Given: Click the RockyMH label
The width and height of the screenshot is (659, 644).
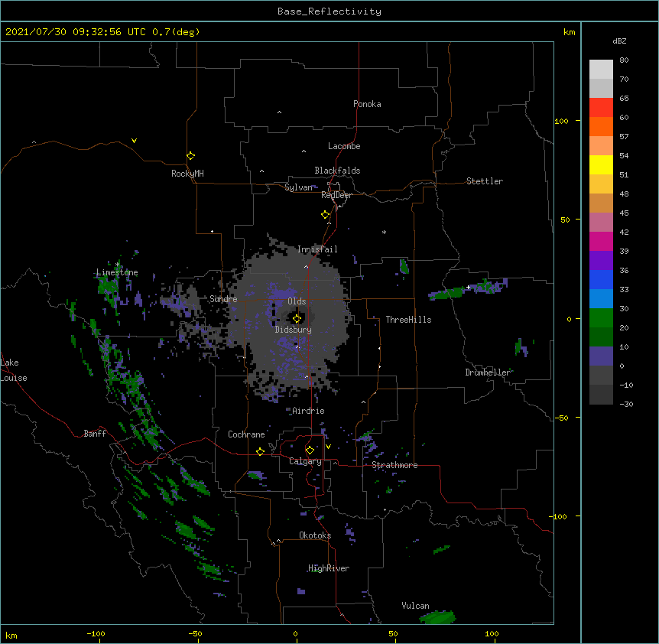Looking at the screenshot, I should [x=187, y=174].
